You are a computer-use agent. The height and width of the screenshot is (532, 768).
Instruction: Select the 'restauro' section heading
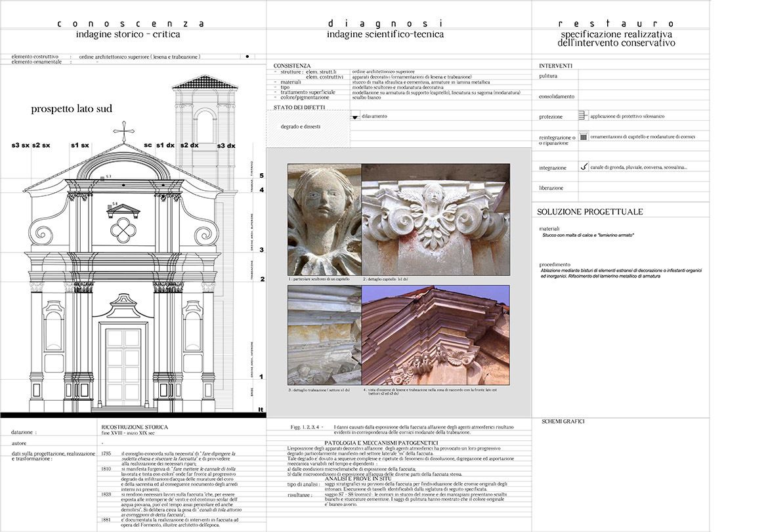point(616,24)
